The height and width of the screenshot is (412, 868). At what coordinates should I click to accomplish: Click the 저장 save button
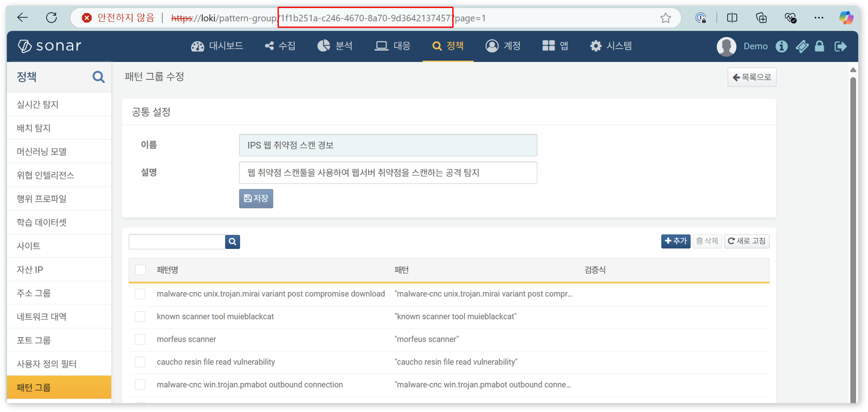[x=256, y=199]
